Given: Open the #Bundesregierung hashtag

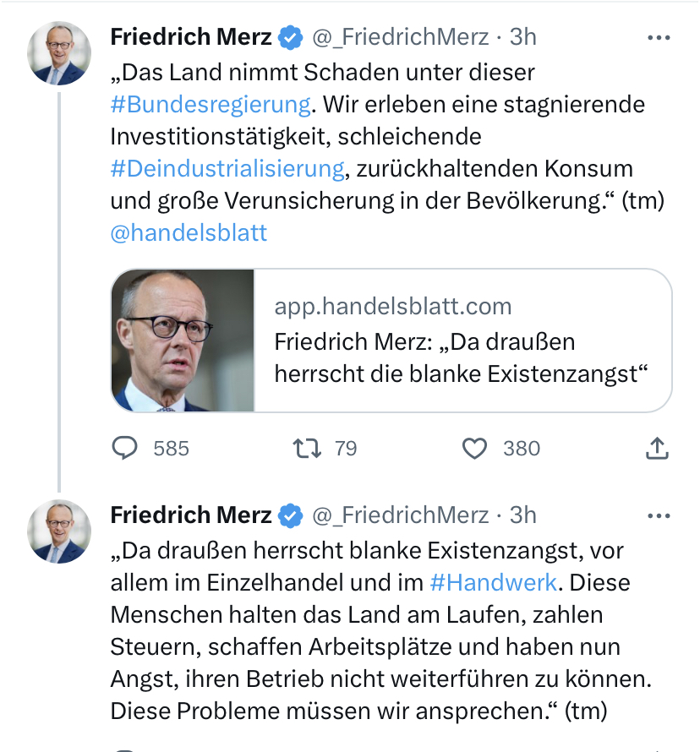Looking at the screenshot, I should [211, 105].
